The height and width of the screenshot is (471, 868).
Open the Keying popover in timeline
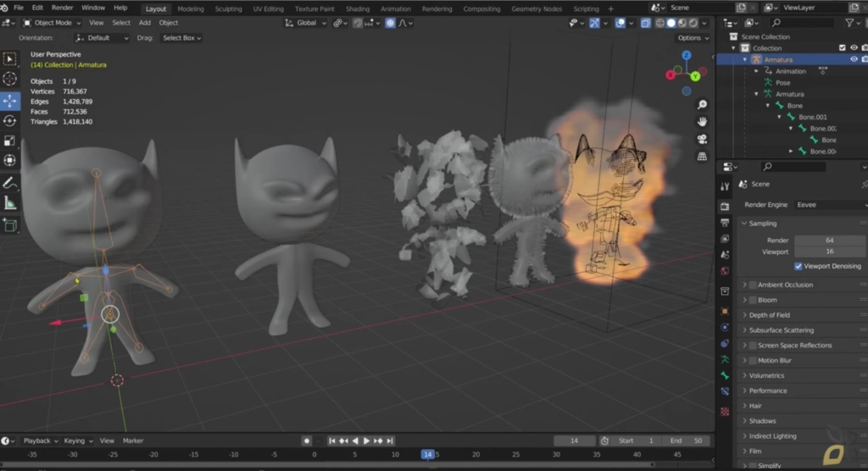[78, 441]
